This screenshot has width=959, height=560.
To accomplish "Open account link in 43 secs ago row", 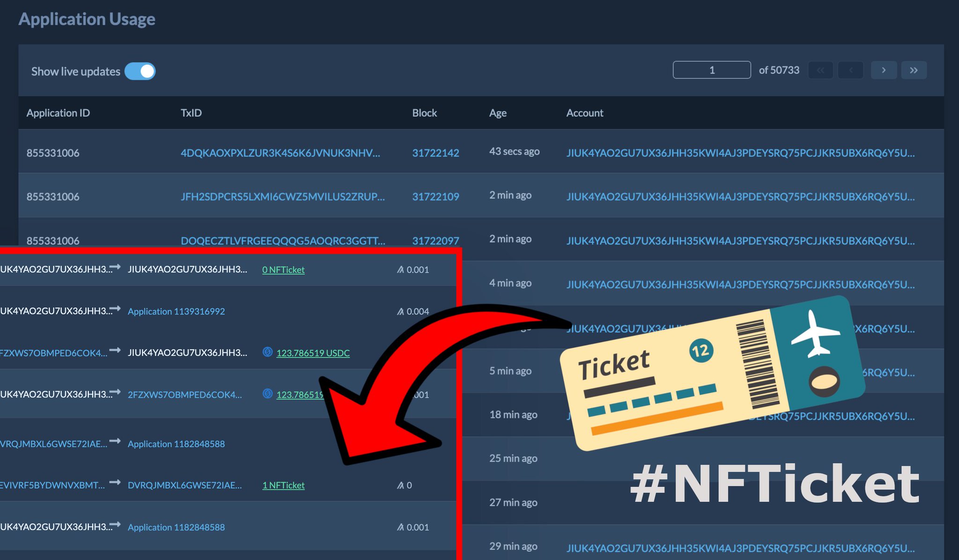I will tap(740, 153).
